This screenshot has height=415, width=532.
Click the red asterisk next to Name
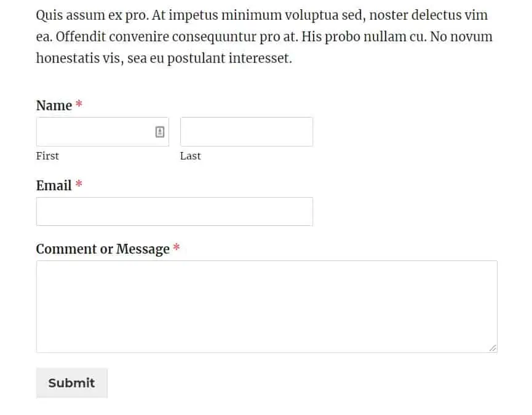pyautogui.click(x=79, y=105)
